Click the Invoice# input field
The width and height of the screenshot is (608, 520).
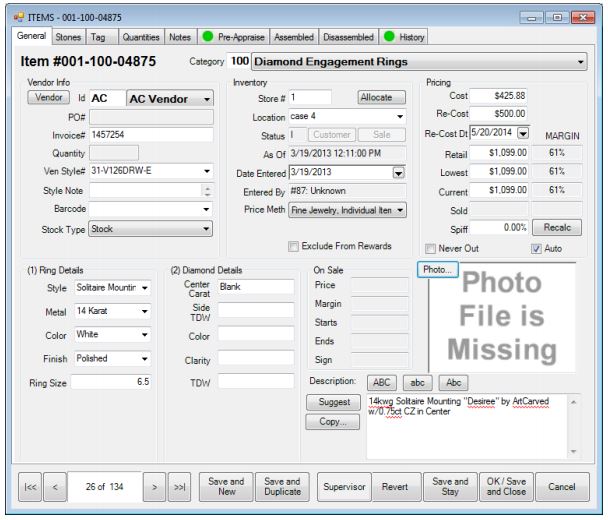pyautogui.click(x=150, y=134)
